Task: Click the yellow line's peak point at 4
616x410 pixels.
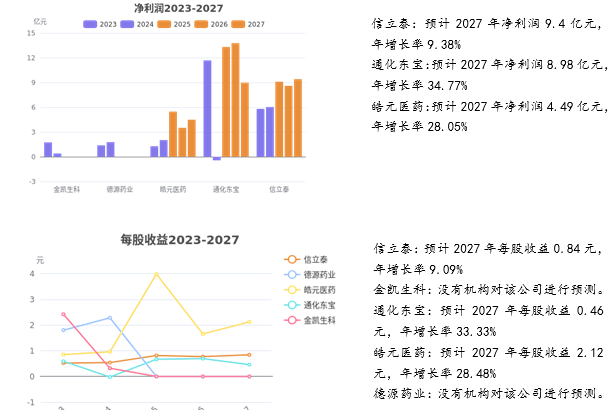Action: [156, 274]
